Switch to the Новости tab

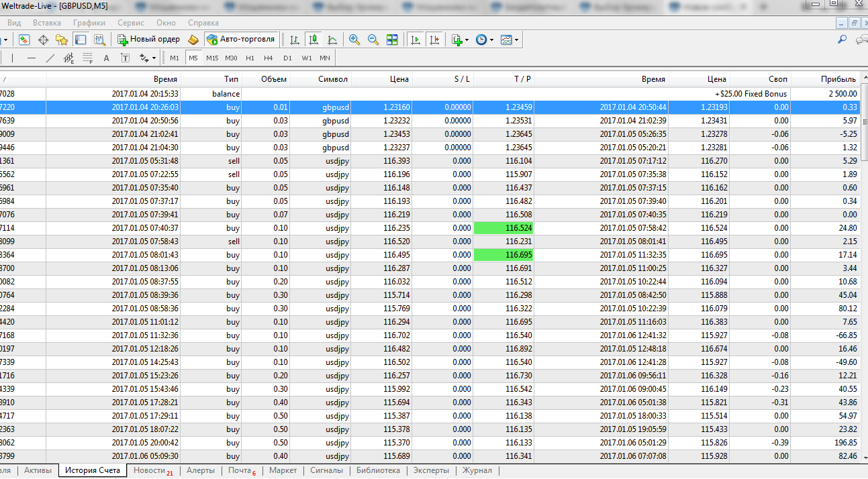[150, 470]
